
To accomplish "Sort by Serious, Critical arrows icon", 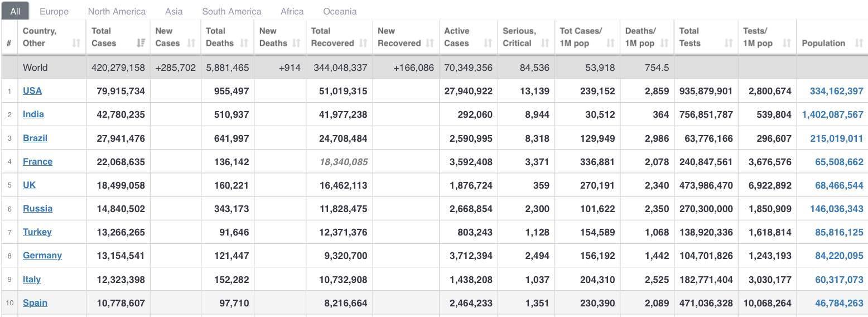I will [546, 43].
